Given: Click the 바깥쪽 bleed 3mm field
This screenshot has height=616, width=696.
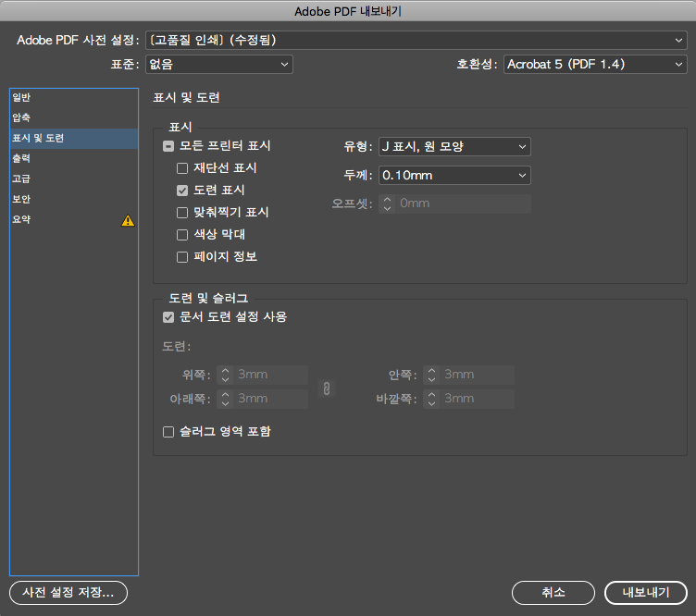Looking at the screenshot, I should click(x=478, y=399).
